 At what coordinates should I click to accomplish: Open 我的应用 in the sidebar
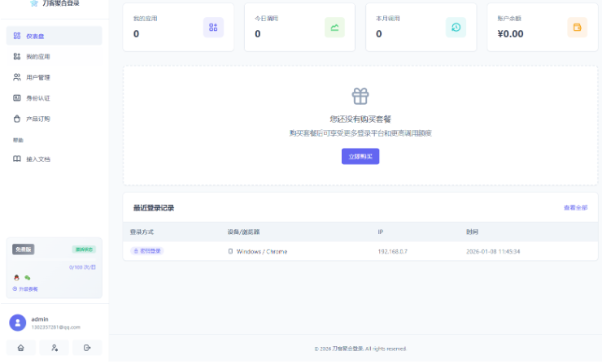(54, 57)
